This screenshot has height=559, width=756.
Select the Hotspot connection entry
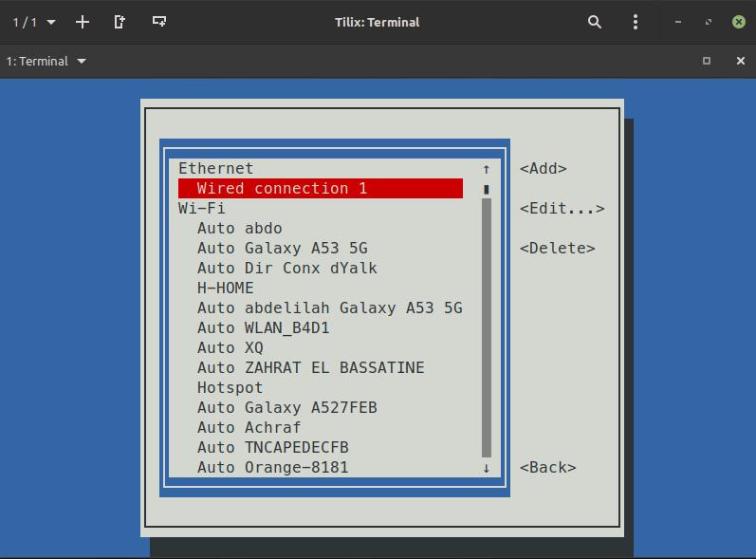pyautogui.click(x=230, y=388)
